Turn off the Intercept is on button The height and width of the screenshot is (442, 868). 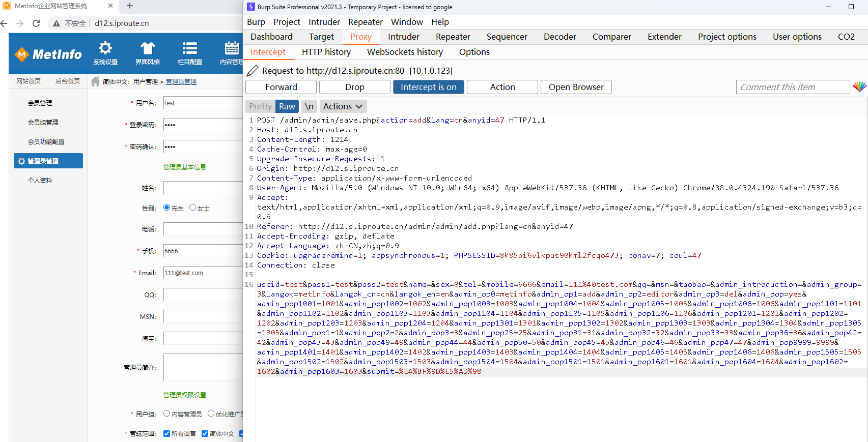tap(428, 87)
